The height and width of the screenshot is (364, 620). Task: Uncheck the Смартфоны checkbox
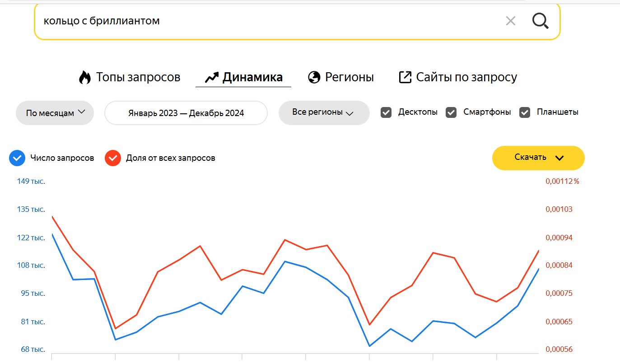pyautogui.click(x=451, y=112)
